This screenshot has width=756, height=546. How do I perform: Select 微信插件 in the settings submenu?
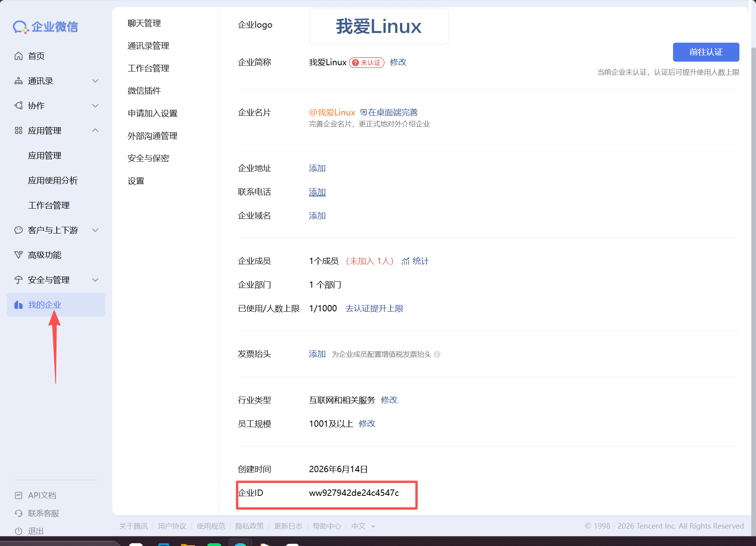click(144, 91)
